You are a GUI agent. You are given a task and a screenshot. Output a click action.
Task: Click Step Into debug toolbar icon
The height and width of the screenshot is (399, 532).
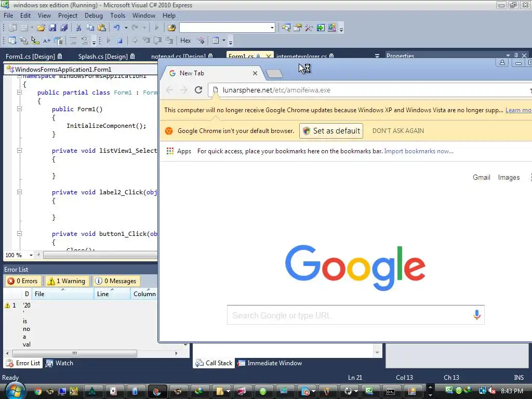pyautogui.click(x=146, y=41)
